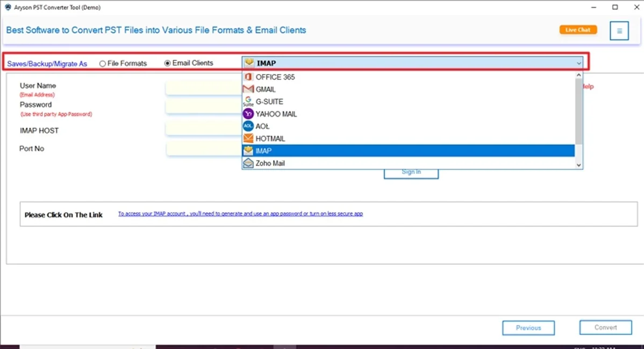This screenshot has height=349, width=644.
Task: Choose YAHOO MAIL from the list
Action: (408, 114)
